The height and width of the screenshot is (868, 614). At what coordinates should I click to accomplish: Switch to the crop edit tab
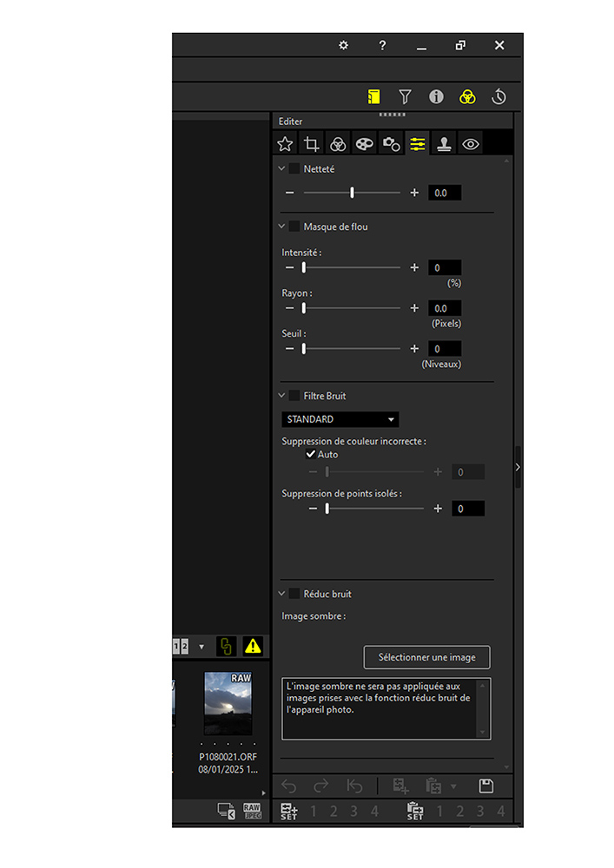[312, 144]
